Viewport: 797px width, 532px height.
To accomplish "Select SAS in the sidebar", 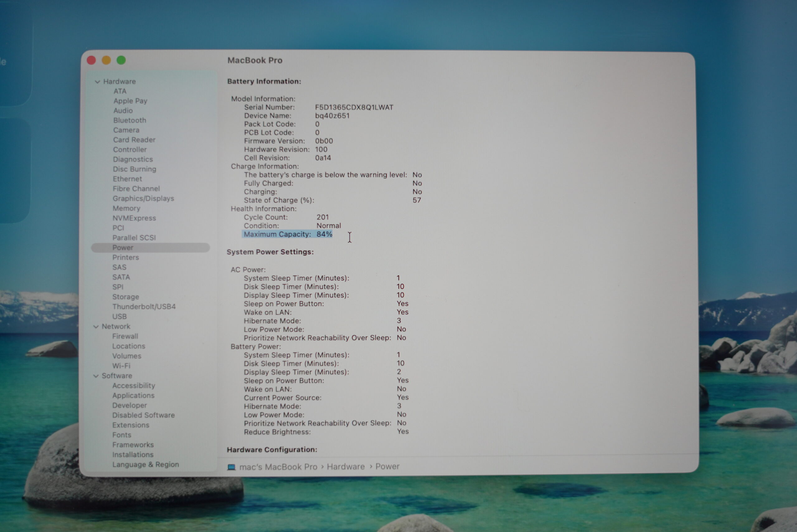I will [x=119, y=268].
